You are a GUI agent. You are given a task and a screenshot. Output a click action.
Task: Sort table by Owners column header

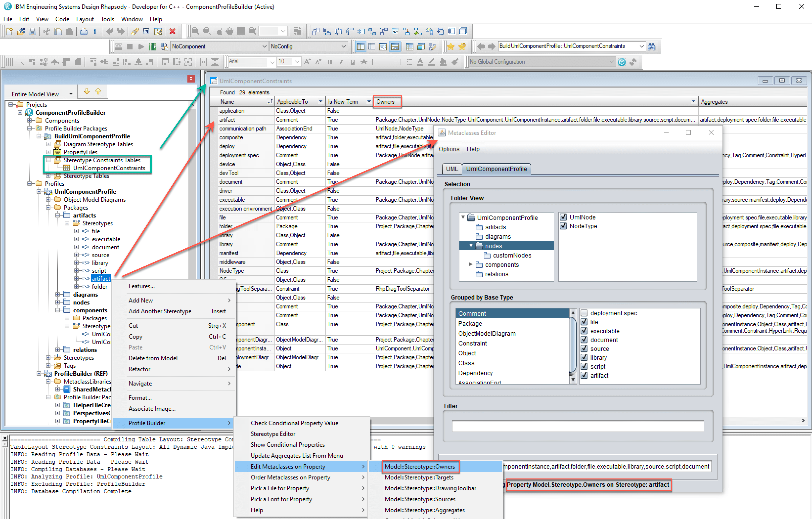pos(385,102)
